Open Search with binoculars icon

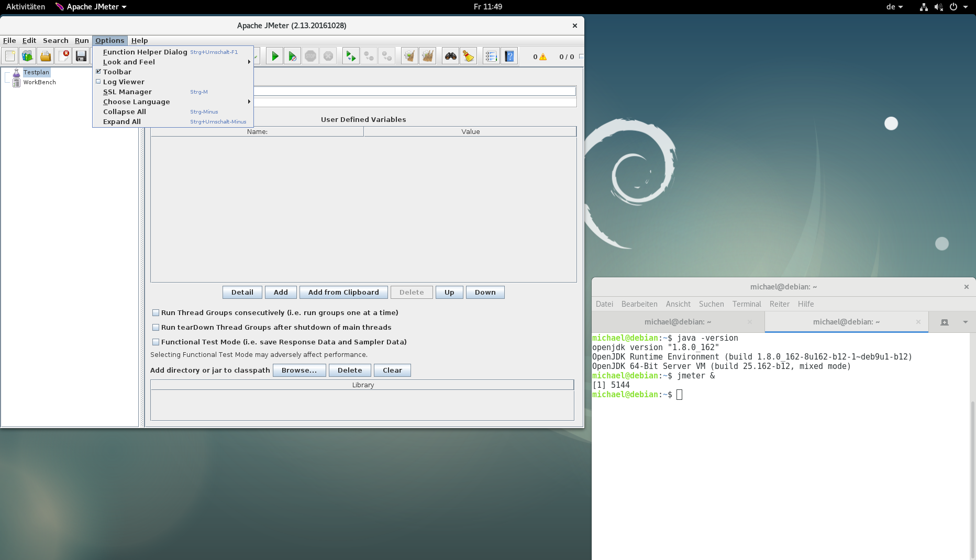(450, 56)
